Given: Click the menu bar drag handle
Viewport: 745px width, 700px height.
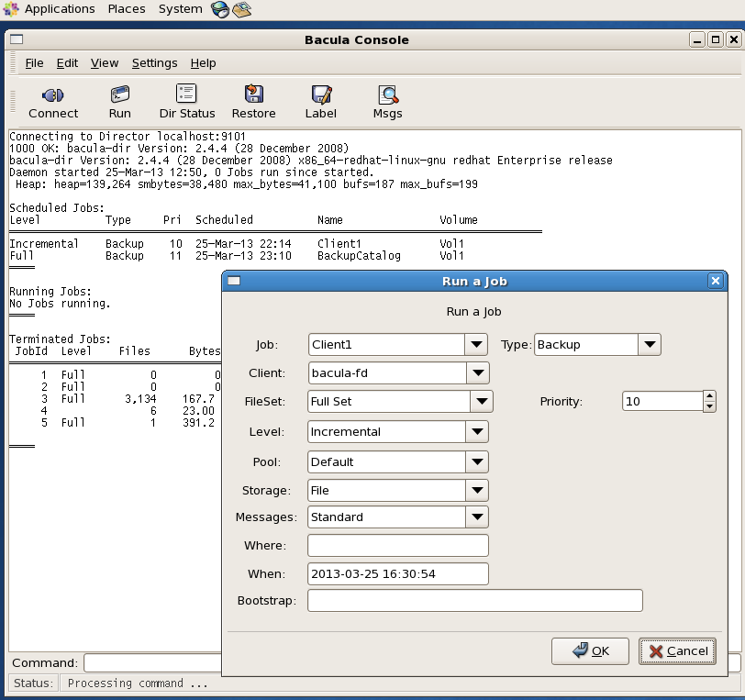Looking at the screenshot, I should (x=13, y=63).
